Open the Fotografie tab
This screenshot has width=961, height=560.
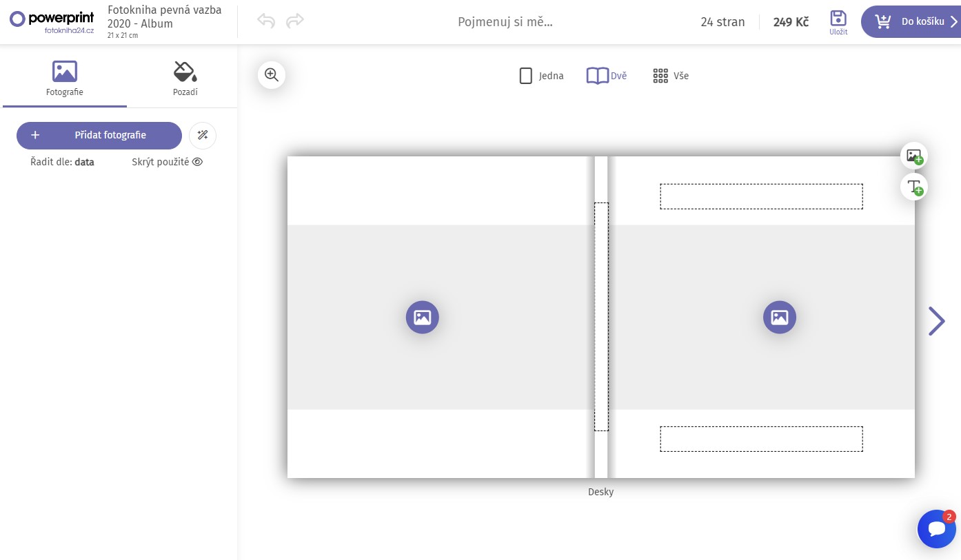point(65,78)
